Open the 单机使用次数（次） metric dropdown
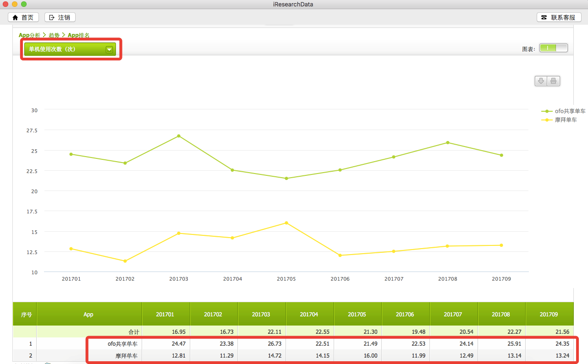The width and height of the screenshot is (588, 364). pos(70,49)
